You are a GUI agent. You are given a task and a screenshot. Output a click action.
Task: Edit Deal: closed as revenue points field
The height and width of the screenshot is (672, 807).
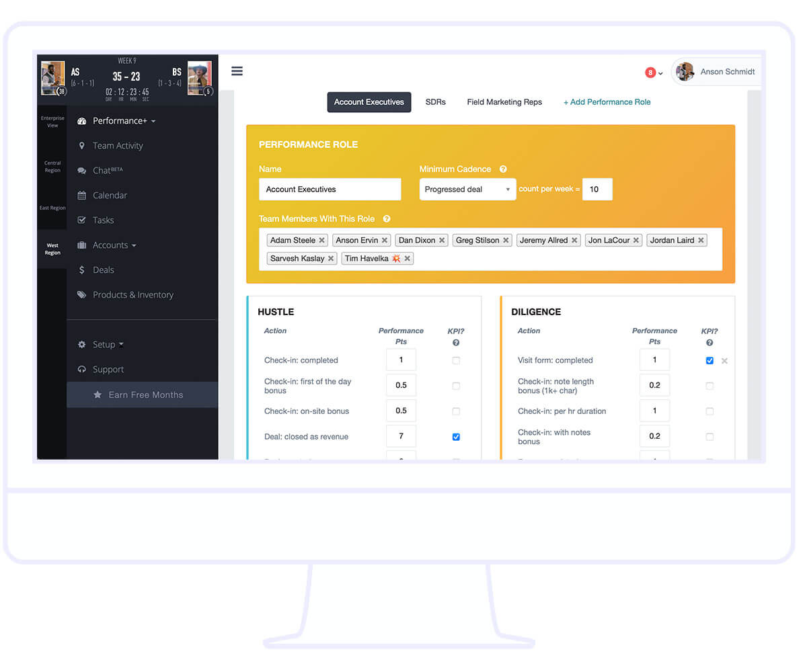401,436
